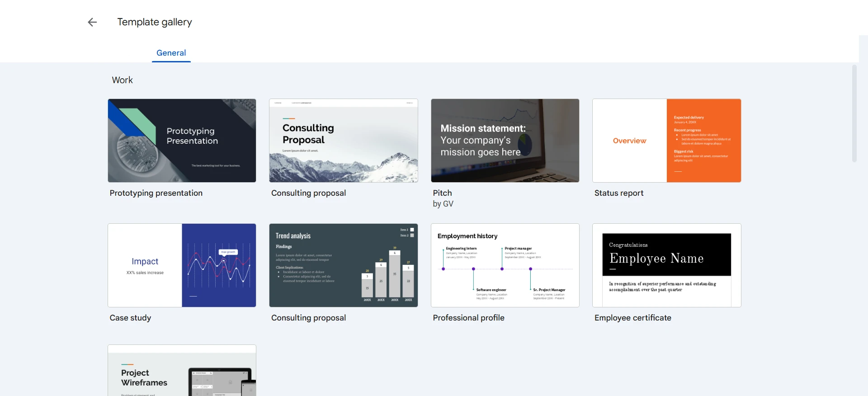This screenshot has height=396, width=868.
Task: Open the mountain Consulting Proposal template thumbnail
Action: (x=344, y=141)
